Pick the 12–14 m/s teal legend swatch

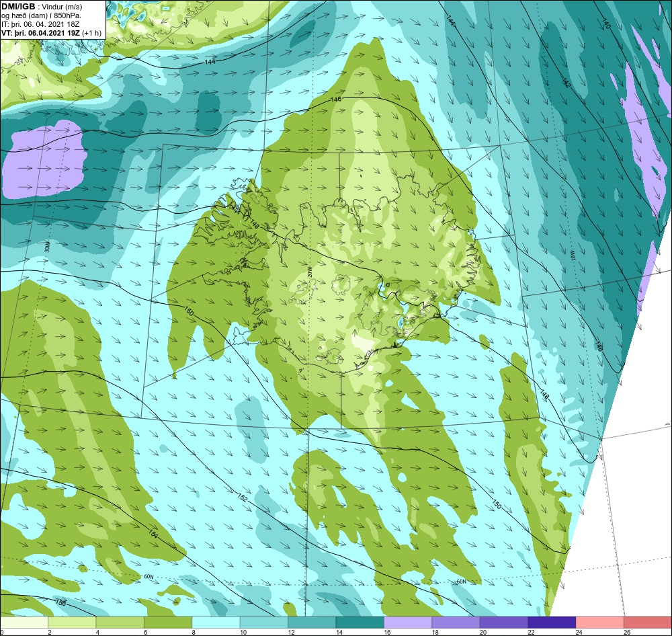pyautogui.click(x=312, y=623)
